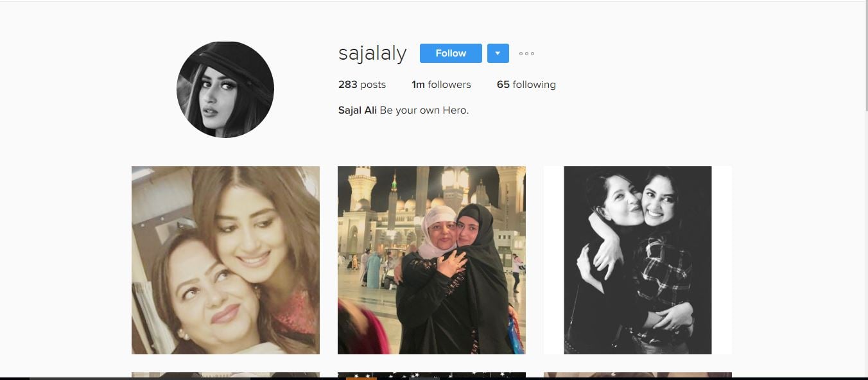Open the partially visible bottom-right post
The width and height of the screenshot is (868, 380).
638,375
